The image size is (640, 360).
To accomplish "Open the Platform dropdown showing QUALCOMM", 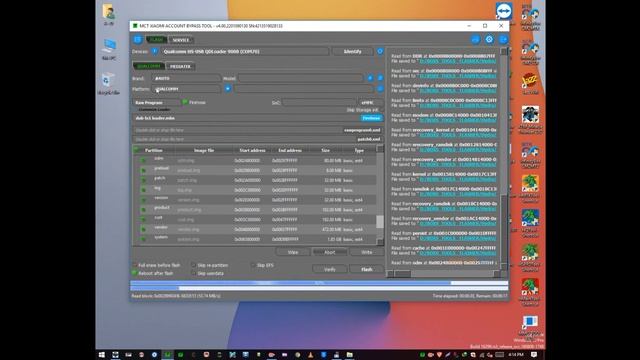I will pyautogui.click(x=187, y=89).
